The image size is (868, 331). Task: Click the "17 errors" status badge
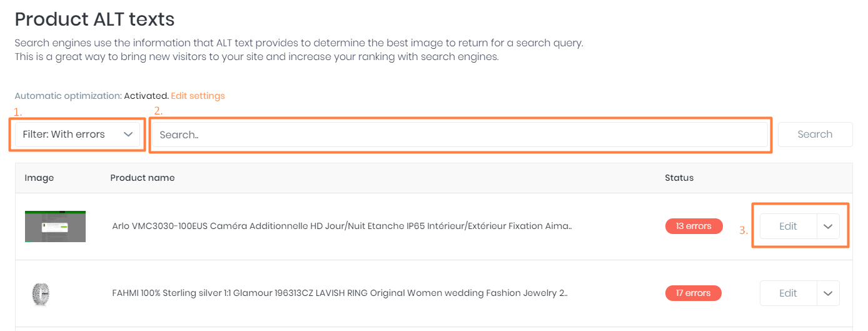(x=693, y=293)
